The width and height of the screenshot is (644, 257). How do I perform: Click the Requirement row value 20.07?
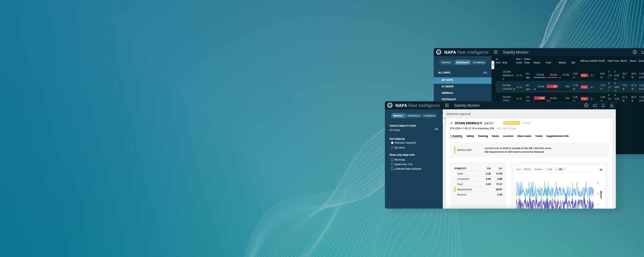(499, 189)
